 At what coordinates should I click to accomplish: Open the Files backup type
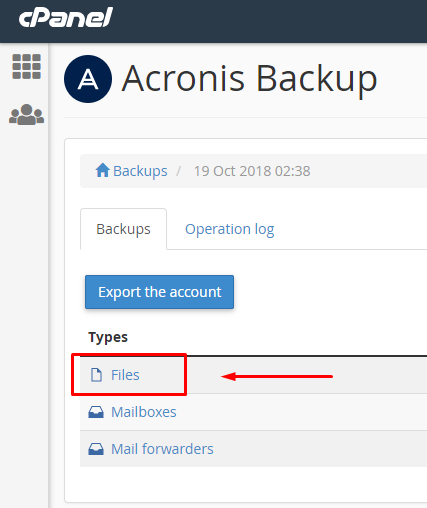coord(125,375)
